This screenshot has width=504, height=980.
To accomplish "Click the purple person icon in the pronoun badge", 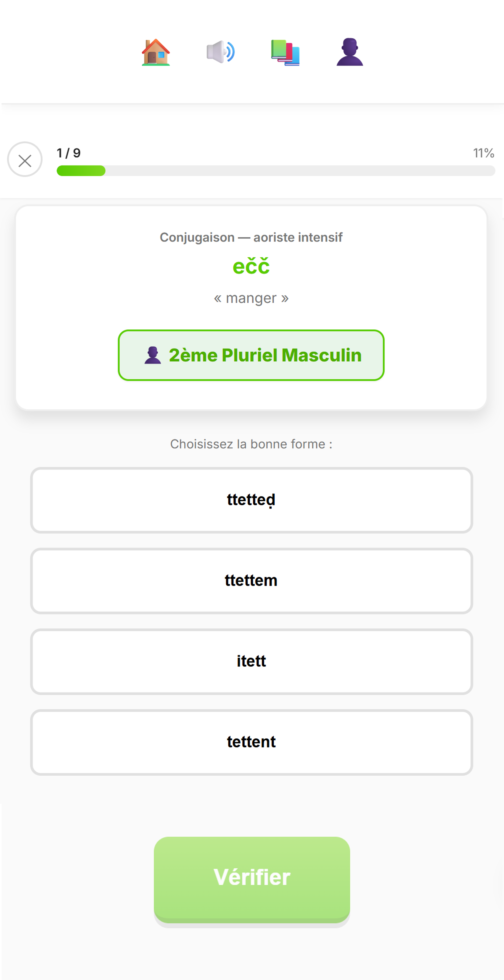I will pos(153,355).
